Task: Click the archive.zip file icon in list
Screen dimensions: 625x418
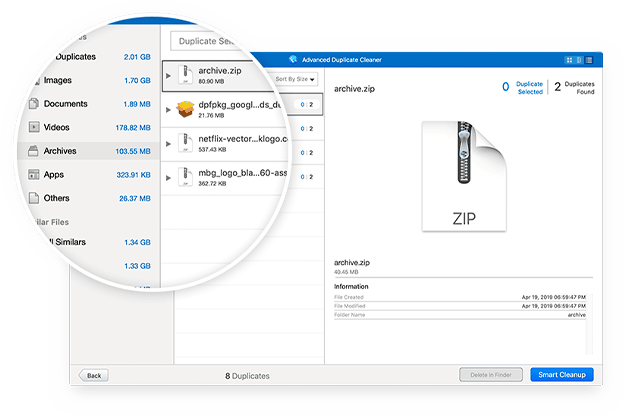Action: [185, 75]
